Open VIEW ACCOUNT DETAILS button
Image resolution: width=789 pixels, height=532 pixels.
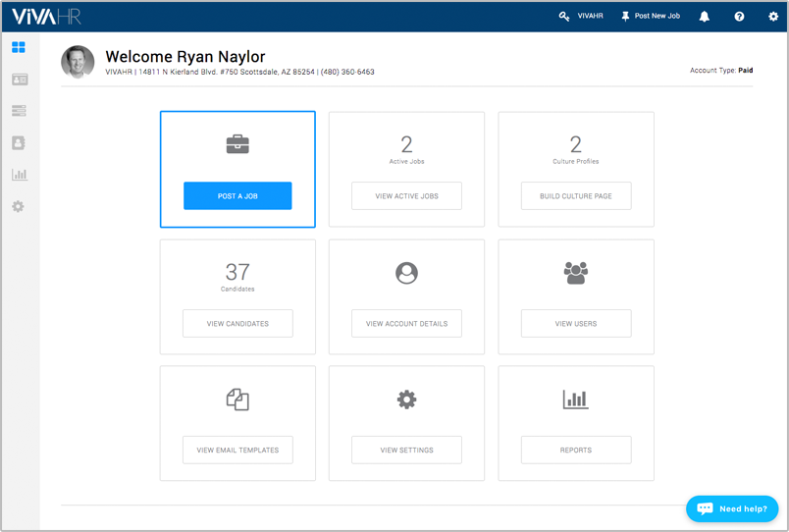point(406,323)
